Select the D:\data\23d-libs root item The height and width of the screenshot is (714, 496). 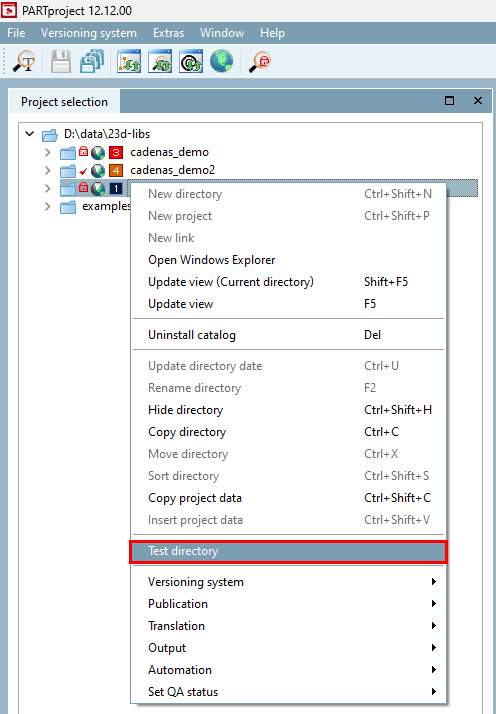[107, 134]
